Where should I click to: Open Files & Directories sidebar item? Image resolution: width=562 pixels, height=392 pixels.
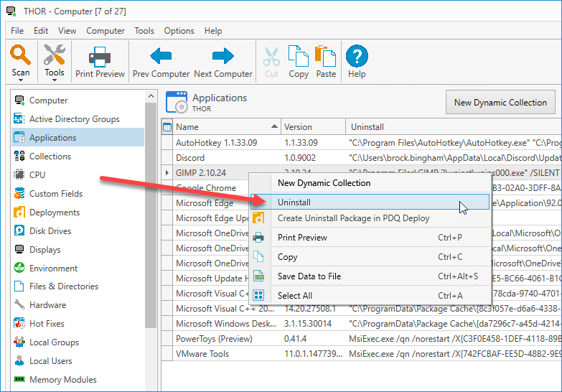click(78, 286)
